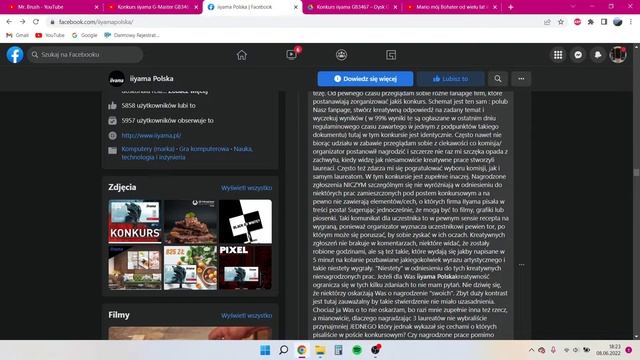Click the iiyama Polska page name

tap(151, 78)
